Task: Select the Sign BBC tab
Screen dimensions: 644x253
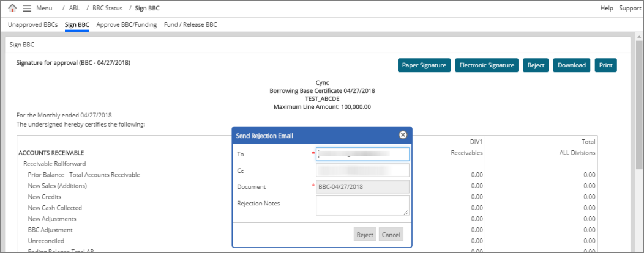Action: tap(77, 25)
